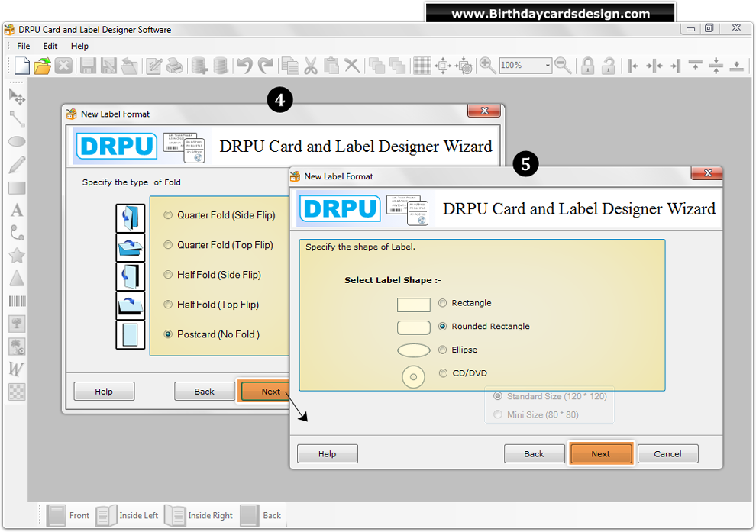Click Help in the fold type dialog
Screen dimensions: 756x532
(104, 392)
